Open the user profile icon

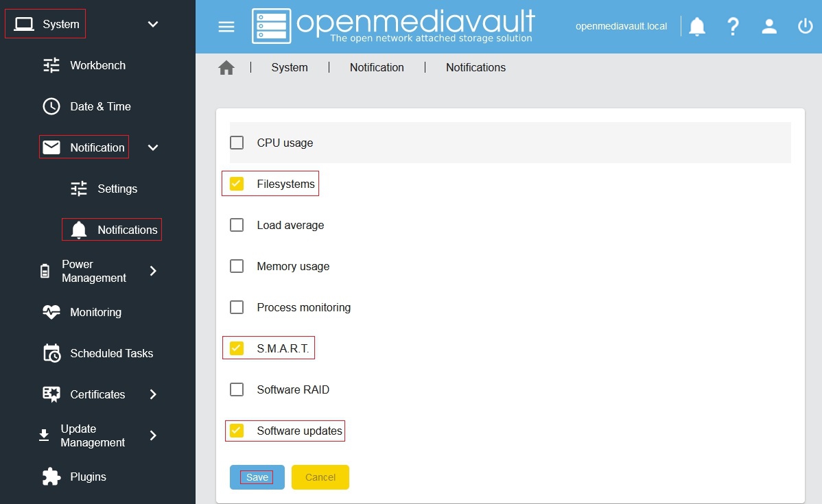point(769,27)
